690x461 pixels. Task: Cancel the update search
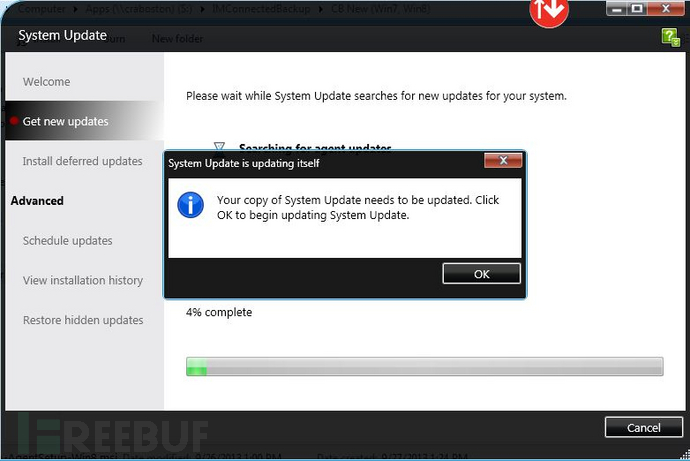(x=643, y=428)
